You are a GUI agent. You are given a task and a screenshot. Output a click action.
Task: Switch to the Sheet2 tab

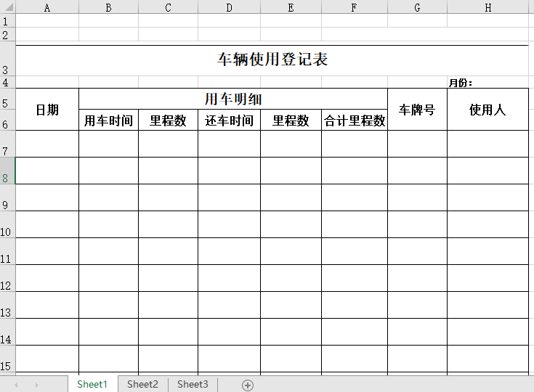pyautogui.click(x=142, y=384)
